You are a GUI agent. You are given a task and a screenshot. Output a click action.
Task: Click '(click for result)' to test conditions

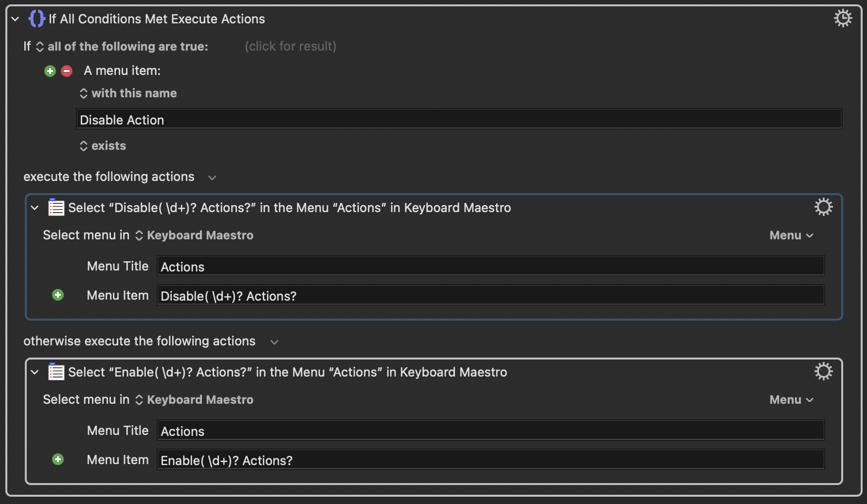click(290, 46)
